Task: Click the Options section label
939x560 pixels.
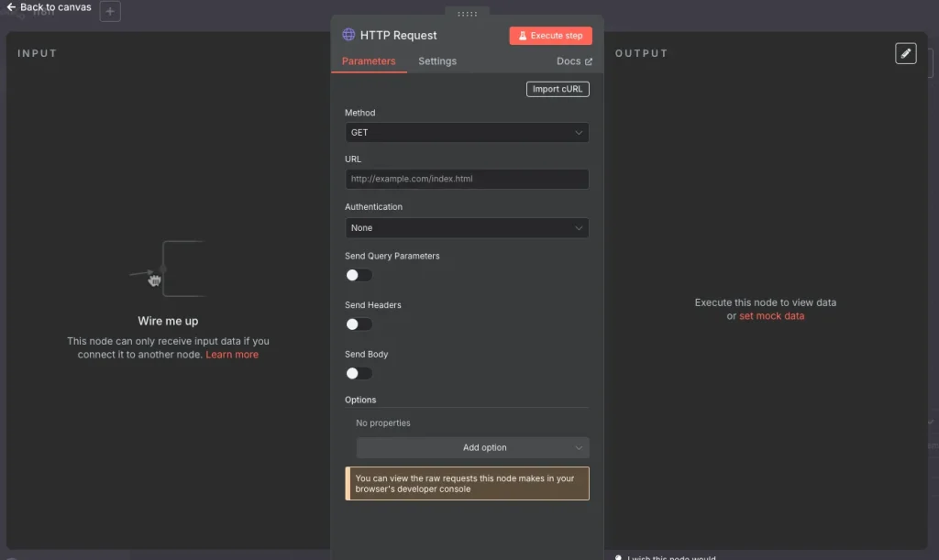Action: [x=360, y=400]
